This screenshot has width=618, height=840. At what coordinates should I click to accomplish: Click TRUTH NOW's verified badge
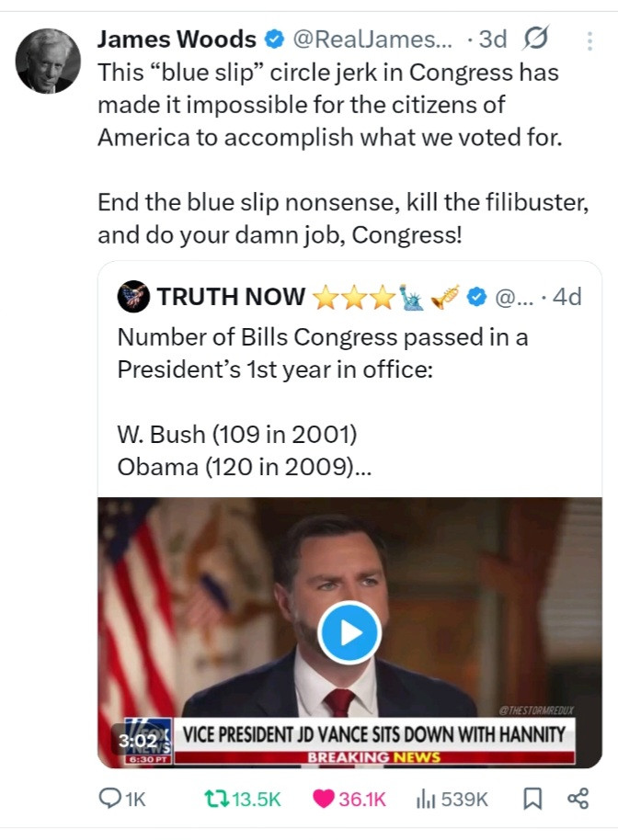tap(476, 297)
